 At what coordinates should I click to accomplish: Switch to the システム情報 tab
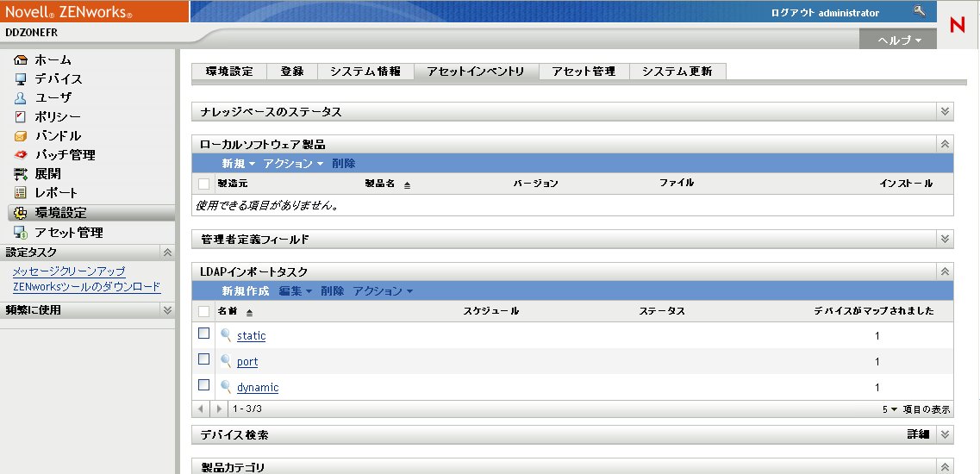(365, 72)
